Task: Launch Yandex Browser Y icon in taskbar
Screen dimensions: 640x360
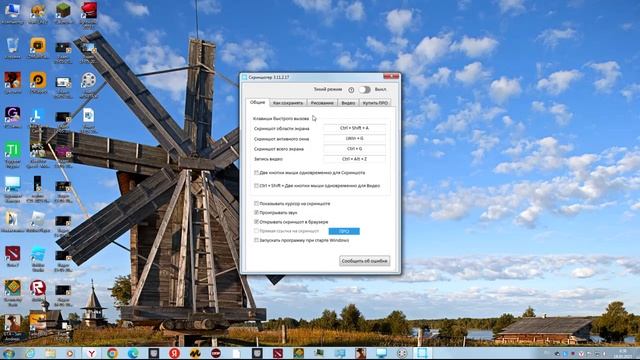Action: point(91,353)
